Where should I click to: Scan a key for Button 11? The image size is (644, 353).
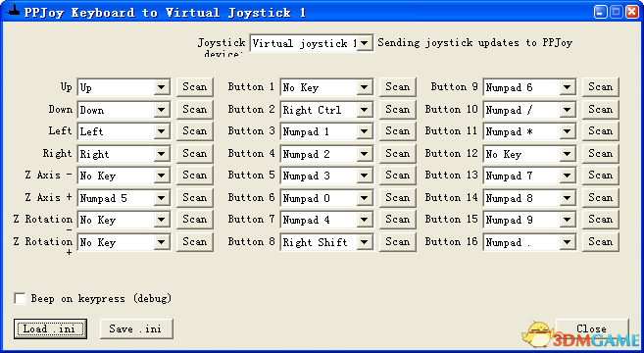(601, 131)
